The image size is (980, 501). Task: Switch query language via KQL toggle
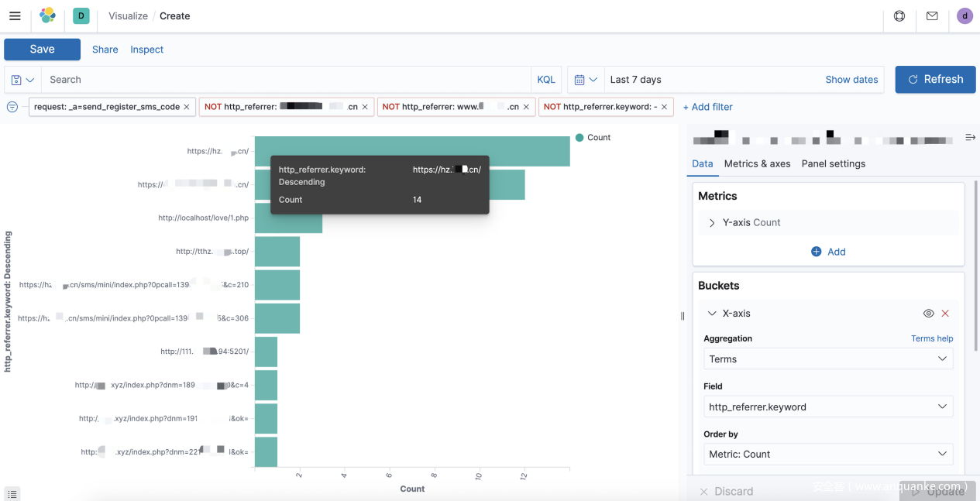(x=546, y=80)
